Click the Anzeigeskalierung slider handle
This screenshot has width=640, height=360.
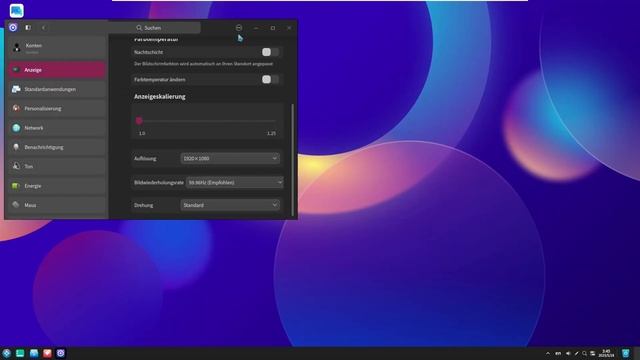139,121
